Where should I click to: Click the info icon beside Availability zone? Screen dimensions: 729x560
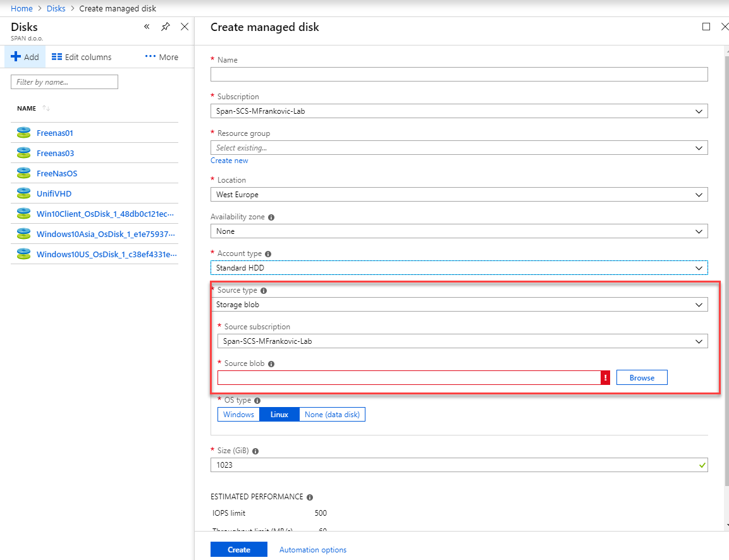(273, 216)
